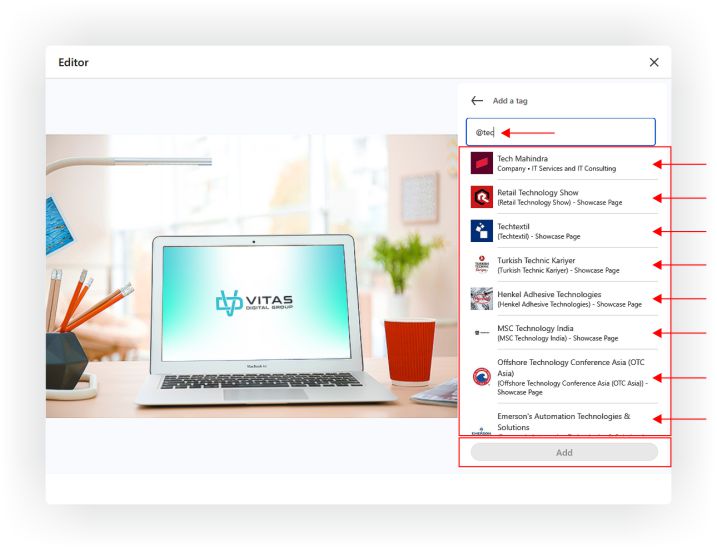Click the laptop photo to place tag
Viewport: 717px width, 550px height.
click(x=251, y=276)
